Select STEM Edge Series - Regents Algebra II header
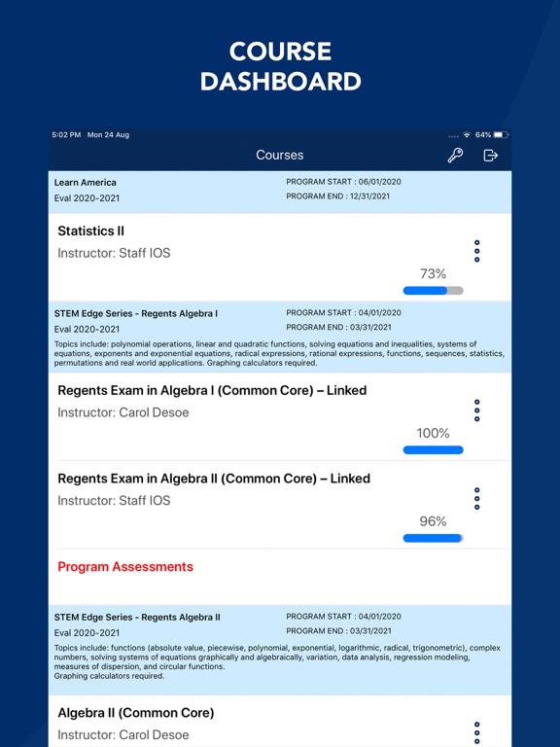This screenshot has height=747, width=560. (x=280, y=651)
